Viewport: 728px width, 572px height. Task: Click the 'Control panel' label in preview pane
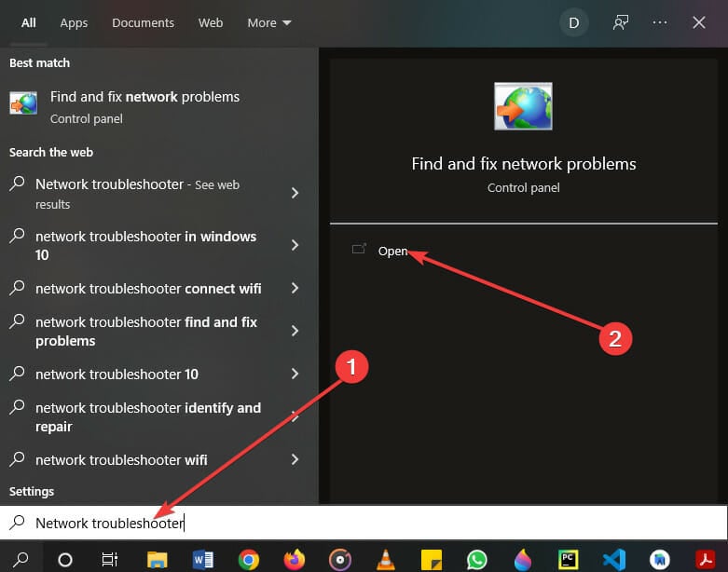(523, 187)
